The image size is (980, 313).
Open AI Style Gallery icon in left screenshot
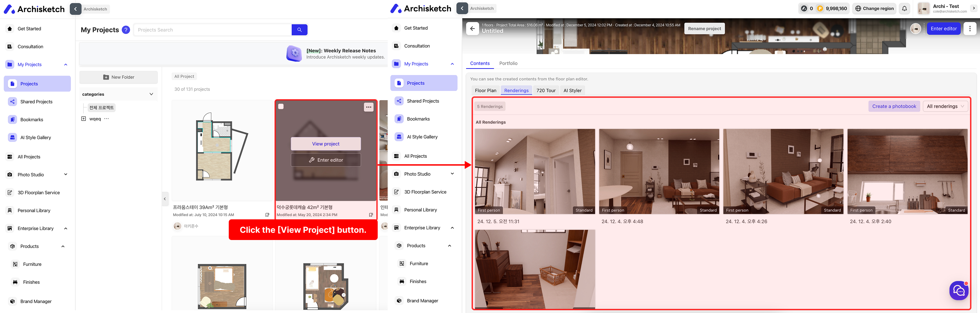(12, 137)
